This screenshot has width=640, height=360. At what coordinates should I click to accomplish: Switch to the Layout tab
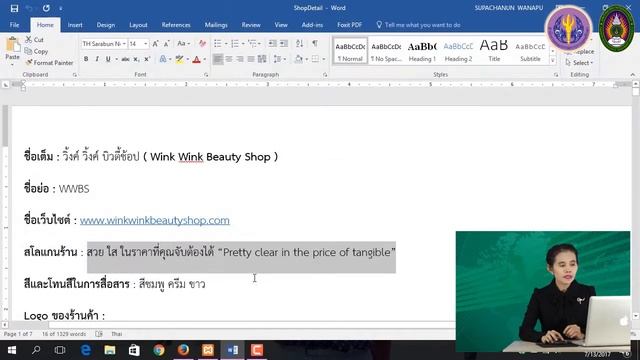click(138, 25)
